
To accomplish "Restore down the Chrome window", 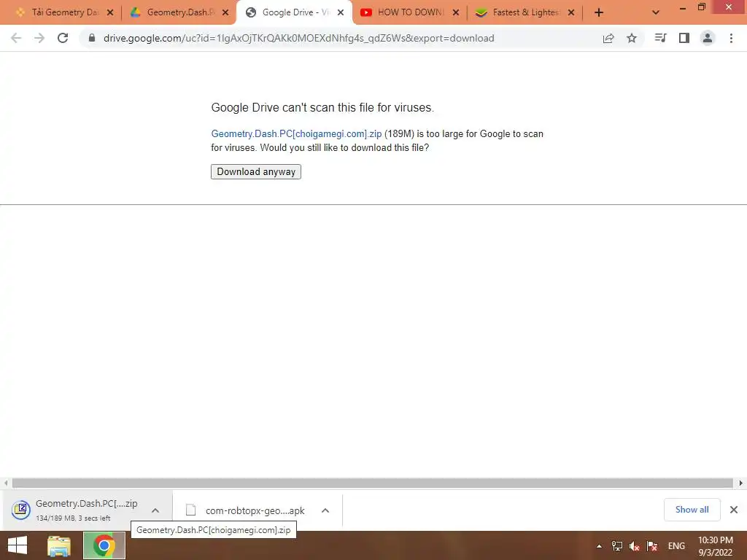I will click(x=702, y=7).
